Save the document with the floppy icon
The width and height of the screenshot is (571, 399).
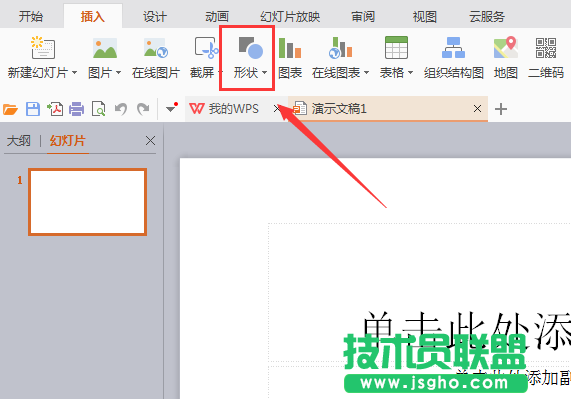[x=33, y=109]
